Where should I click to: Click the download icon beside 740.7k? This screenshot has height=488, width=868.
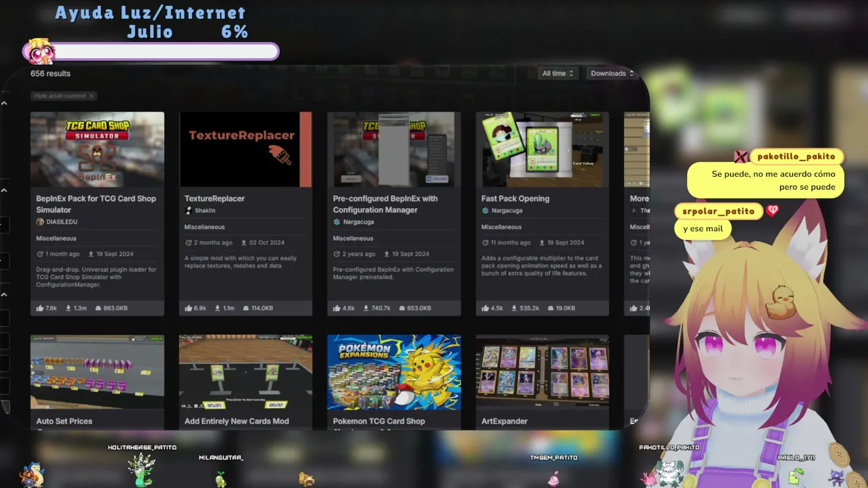click(366, 308)
